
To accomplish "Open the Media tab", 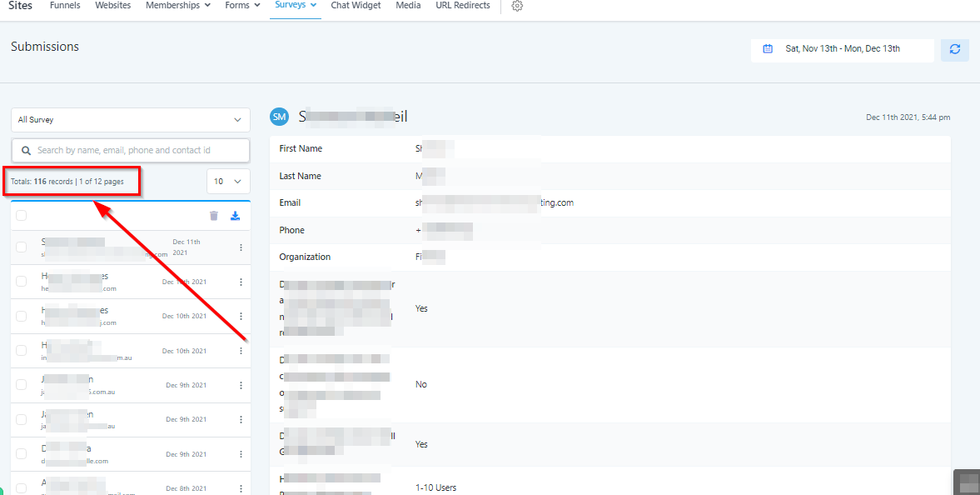I will click(x=408, y=5).
